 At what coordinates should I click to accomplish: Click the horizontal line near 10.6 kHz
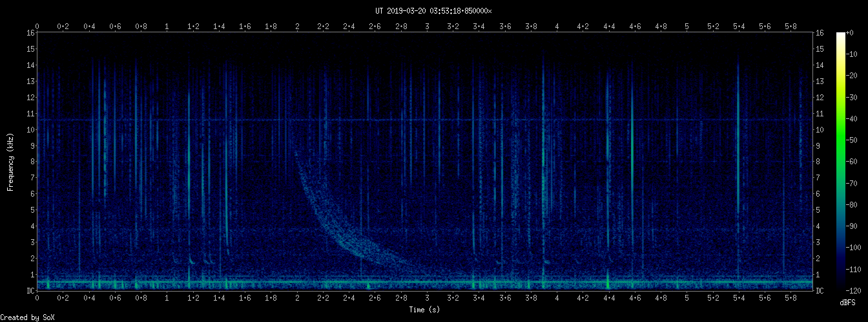tap(425, 120)
